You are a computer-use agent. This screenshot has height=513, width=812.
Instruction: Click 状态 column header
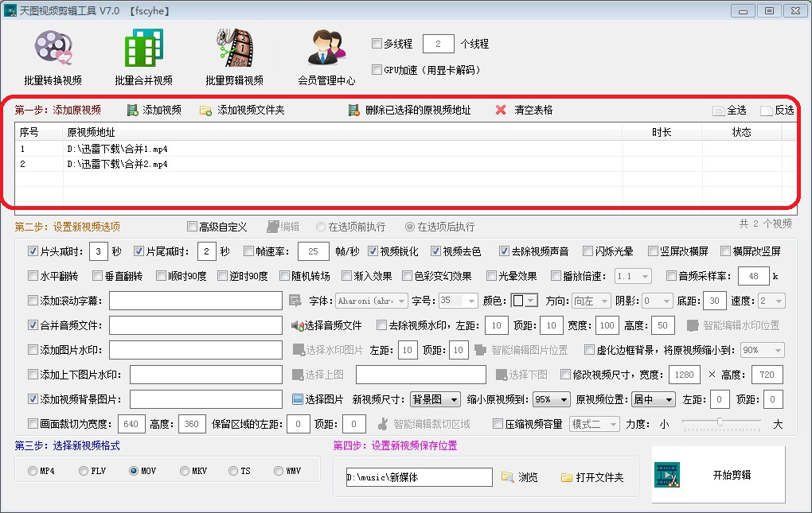(742, 132)
